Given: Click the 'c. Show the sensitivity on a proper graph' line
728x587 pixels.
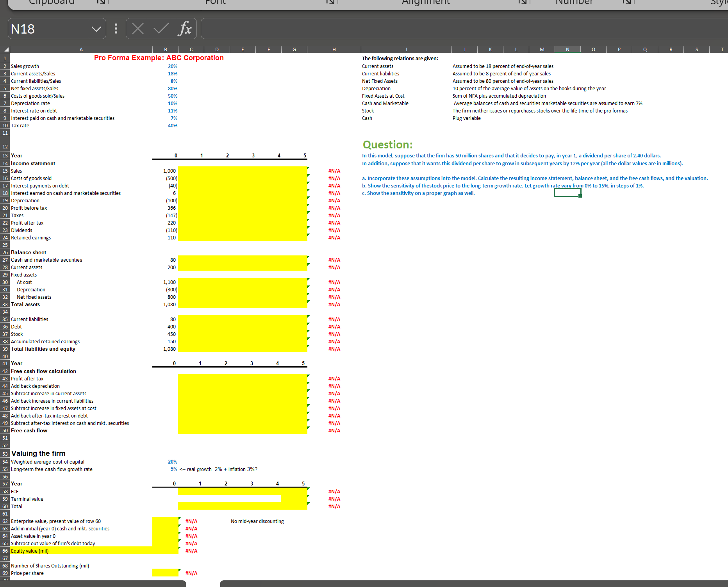Looking at the screenshot, I should pos(418,193).
